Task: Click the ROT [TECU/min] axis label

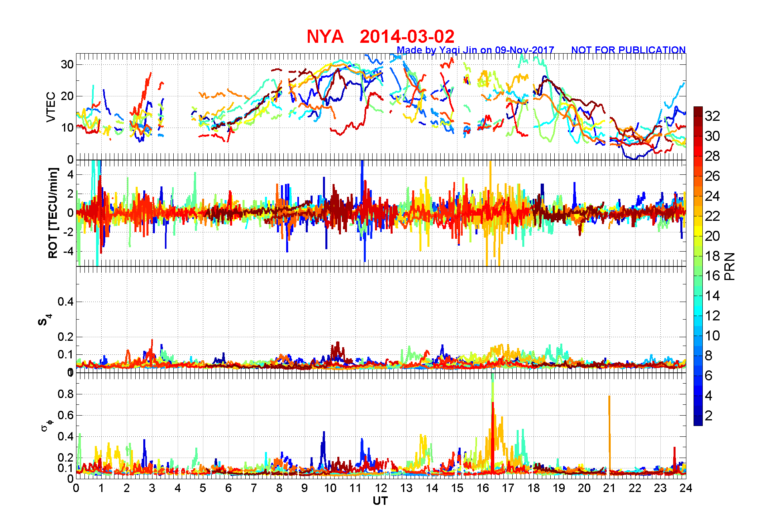Action: pyautogui.click(x=53, y=213)
